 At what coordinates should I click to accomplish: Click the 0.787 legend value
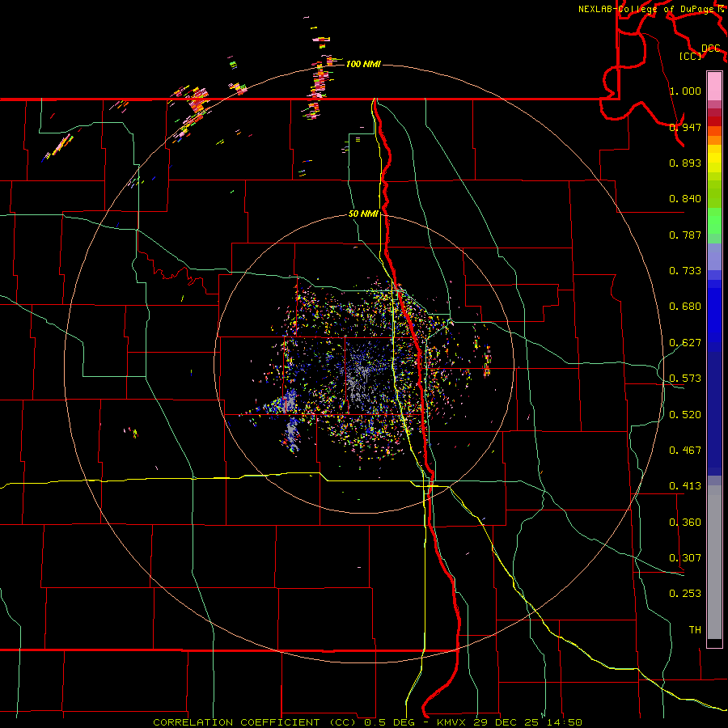click(x=685, y=235)
